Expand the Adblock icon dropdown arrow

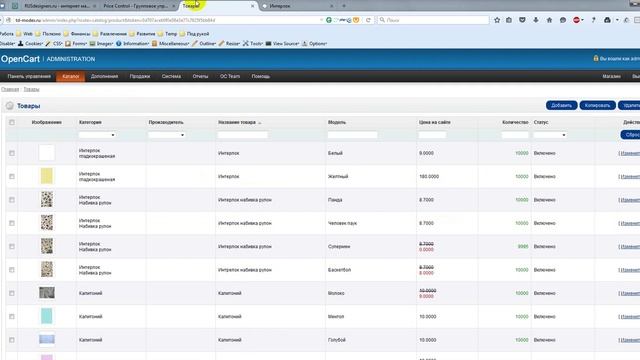pos(582,20)
